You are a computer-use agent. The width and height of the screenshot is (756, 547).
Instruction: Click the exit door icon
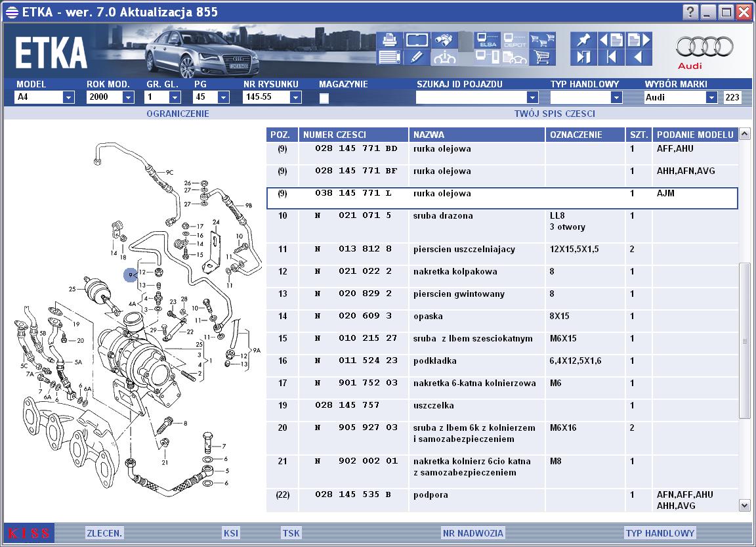click(583, 57)
